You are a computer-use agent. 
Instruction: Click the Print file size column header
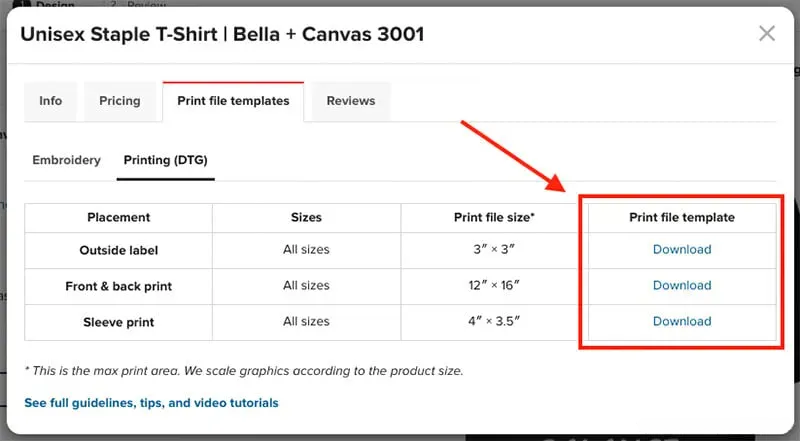click(x=494, y=217)
